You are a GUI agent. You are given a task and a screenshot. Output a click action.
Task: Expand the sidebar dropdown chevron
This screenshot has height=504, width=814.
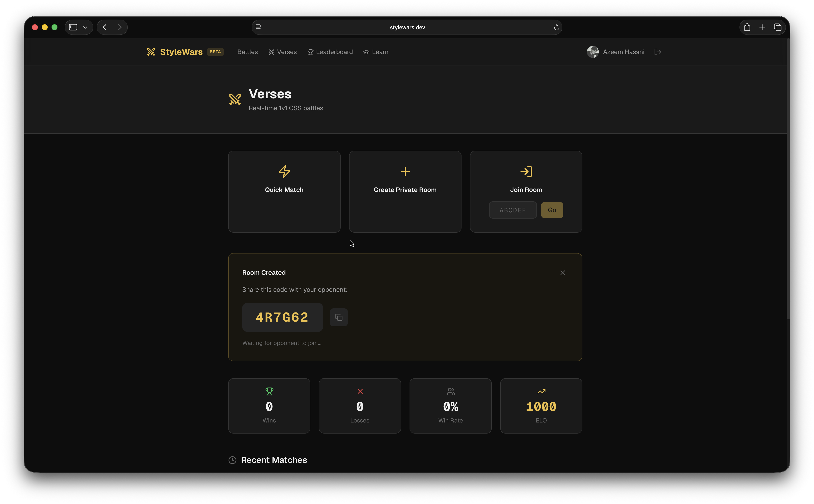pyautogui.click(x=85, y=27)
